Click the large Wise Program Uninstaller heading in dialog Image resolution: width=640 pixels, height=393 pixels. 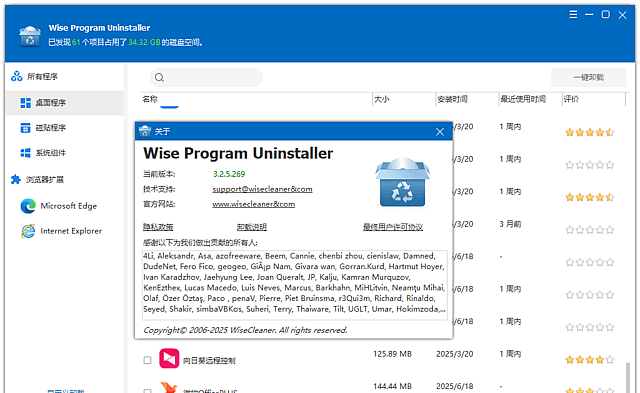(238, 153)
